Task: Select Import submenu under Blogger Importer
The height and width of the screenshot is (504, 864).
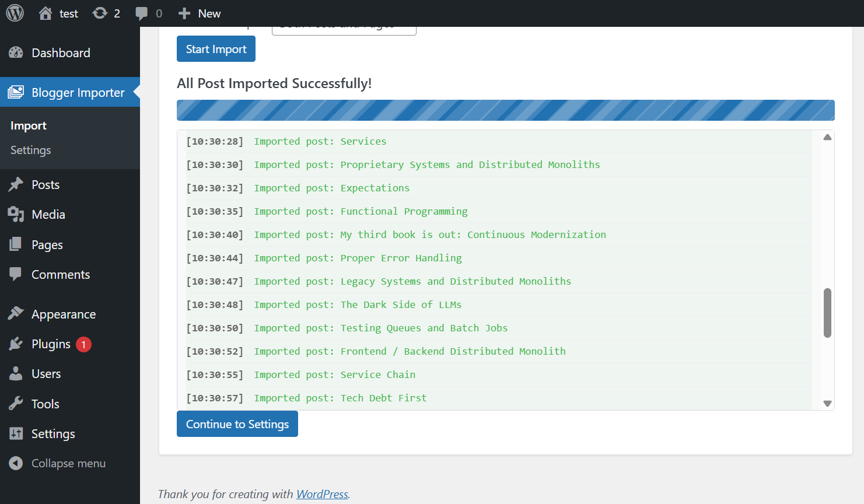Action: click(29, 125)
